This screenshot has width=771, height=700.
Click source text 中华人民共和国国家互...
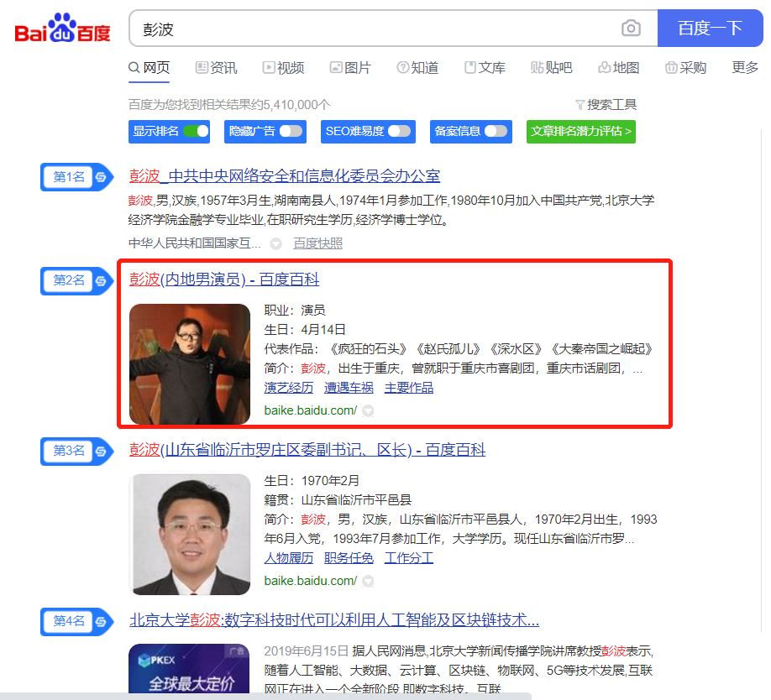tap(194, 243)
